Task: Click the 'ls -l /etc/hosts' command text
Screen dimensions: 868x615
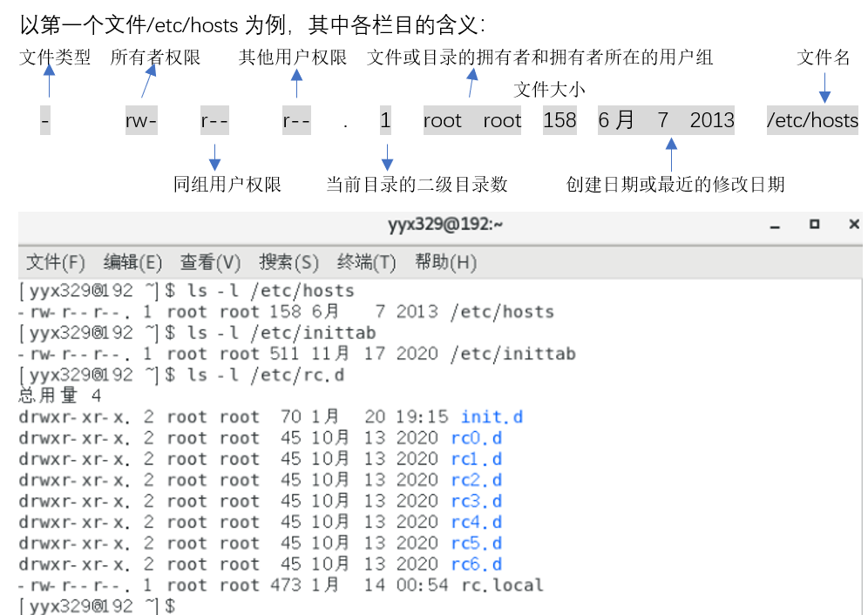Action: [x=271, y=291]
